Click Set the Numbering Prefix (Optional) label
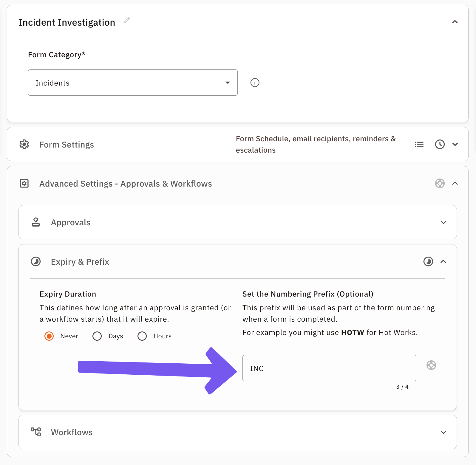 coord(308,294)
